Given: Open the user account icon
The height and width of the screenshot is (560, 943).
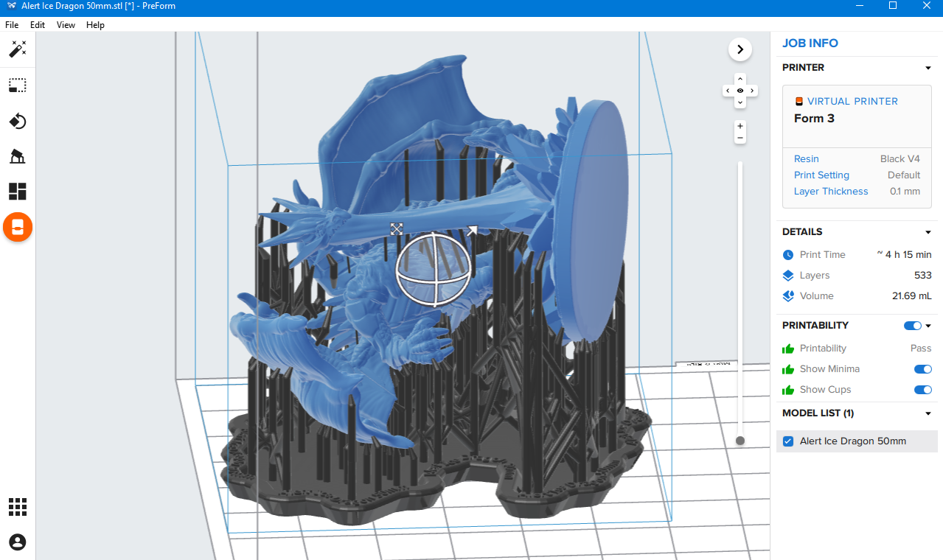Looking at the screenshot, I should coord(18,542).
